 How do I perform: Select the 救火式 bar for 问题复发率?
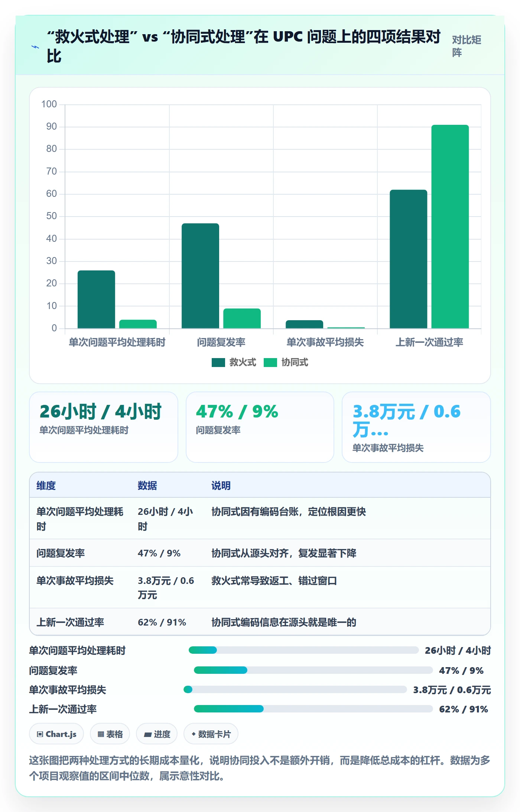200,276
